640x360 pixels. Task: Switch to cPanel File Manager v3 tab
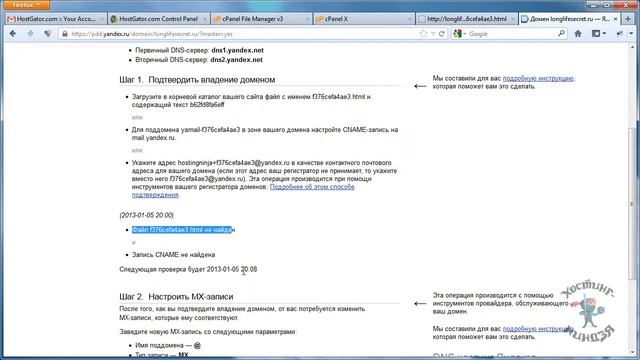(x=261, y=19)
